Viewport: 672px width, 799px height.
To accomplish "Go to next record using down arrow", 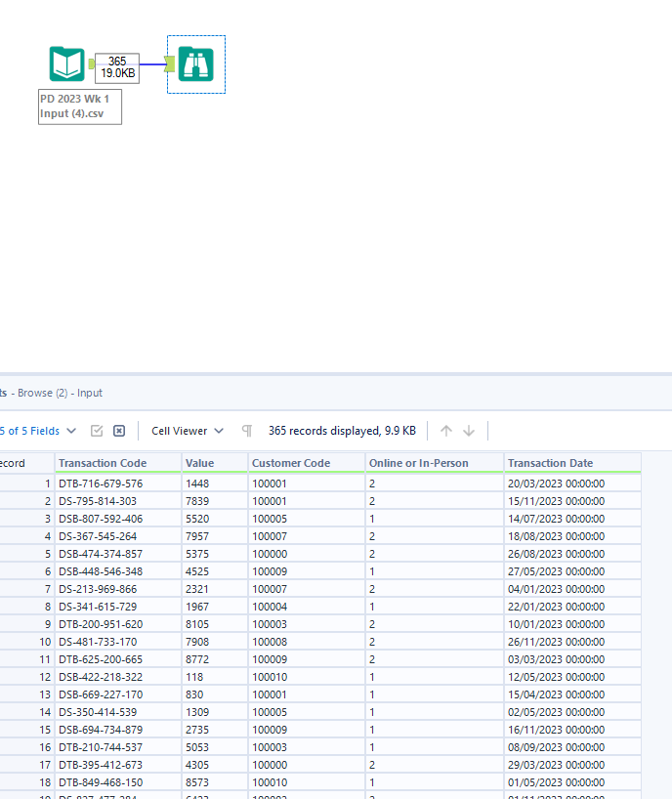I will point(469,431).
